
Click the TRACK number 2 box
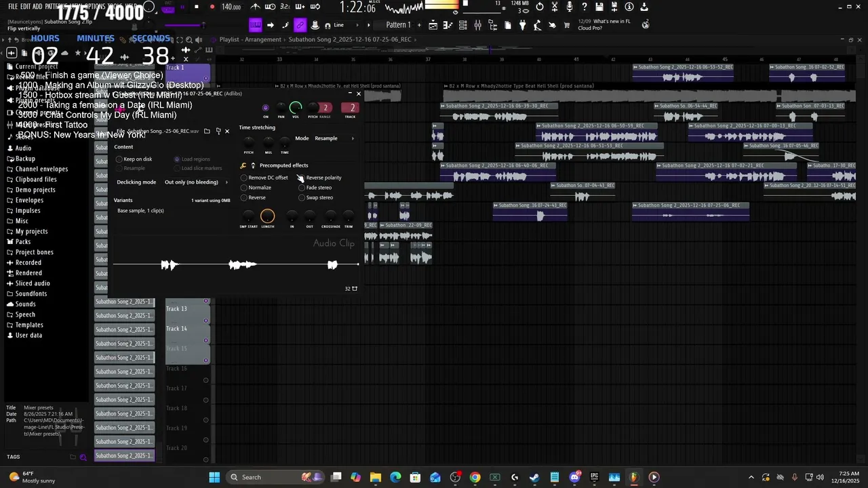(350, 108)
